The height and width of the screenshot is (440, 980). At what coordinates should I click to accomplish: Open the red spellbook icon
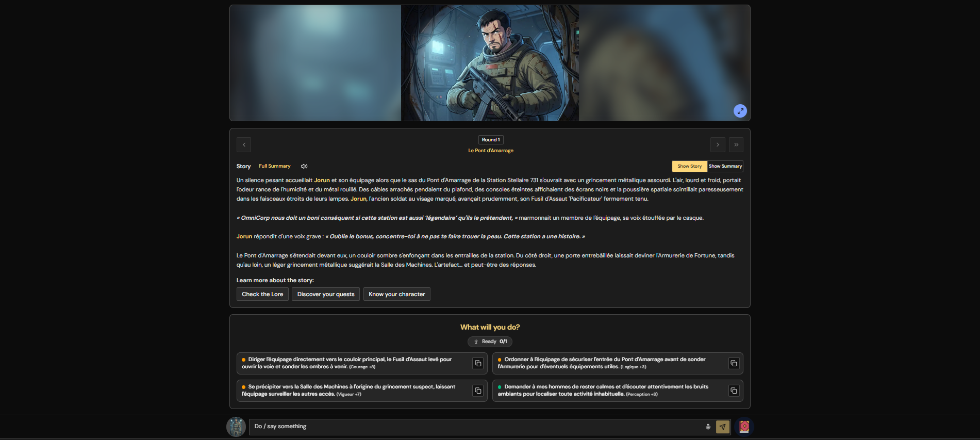tap(744, 427)
